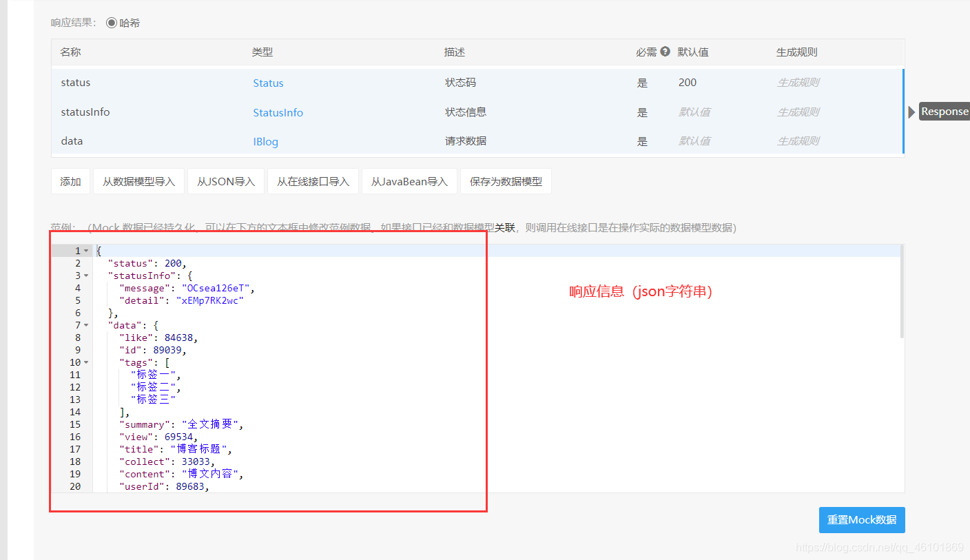Select the 哈希 response result radio button
This screenshot has width=970, height=560.
coord(110,22)
